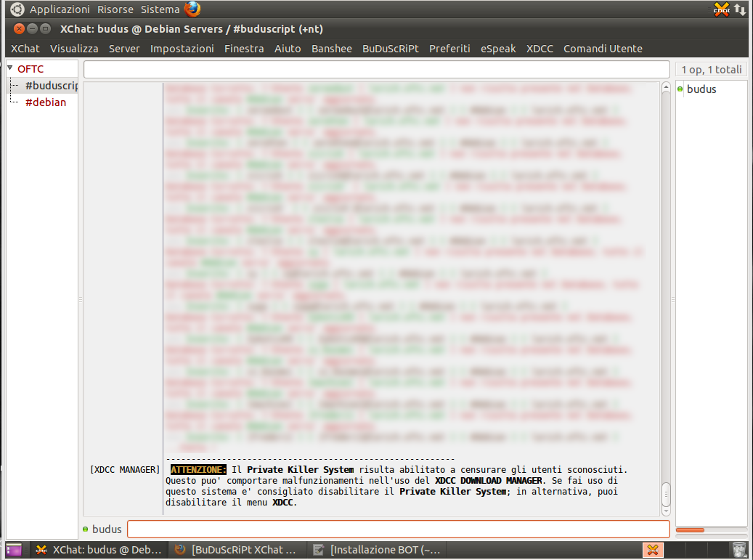Click the XChat workspace switcher icon at bottom
The width and height of the screenshot is (753, 560).
click(x=653, y=549)
